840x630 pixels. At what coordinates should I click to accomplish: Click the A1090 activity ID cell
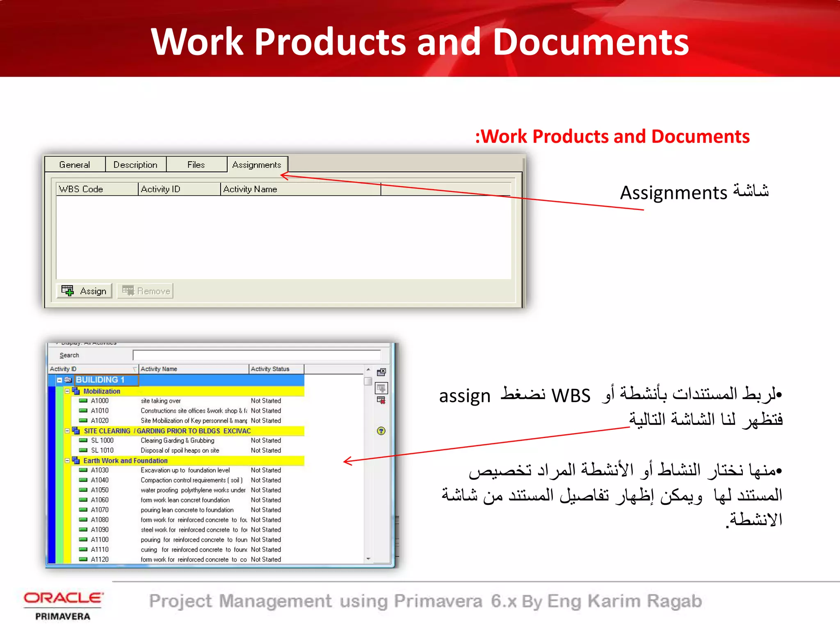pyautogui.click(x=100, y=530)
